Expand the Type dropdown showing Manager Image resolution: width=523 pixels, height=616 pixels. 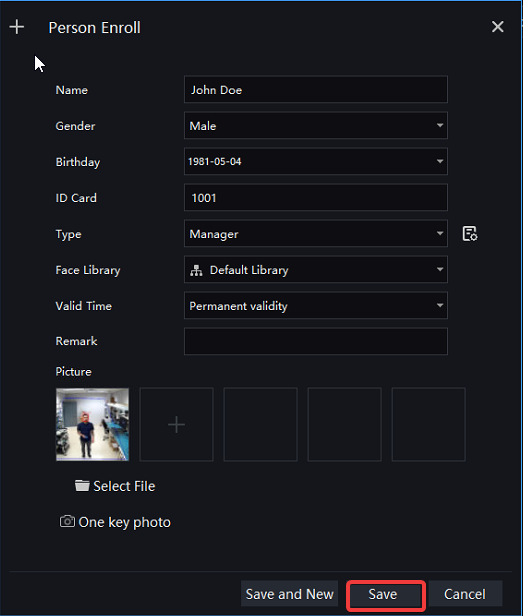(316, 234)
